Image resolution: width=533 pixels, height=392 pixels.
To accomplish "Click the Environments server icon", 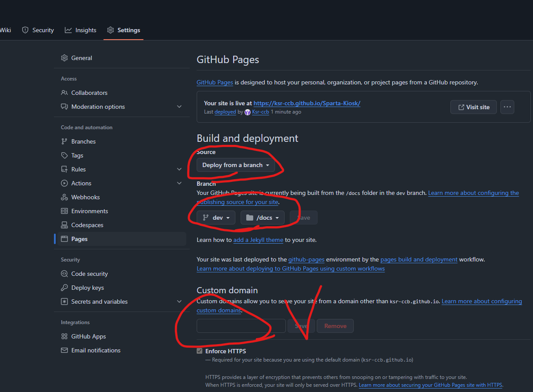I will click(64, 211).
